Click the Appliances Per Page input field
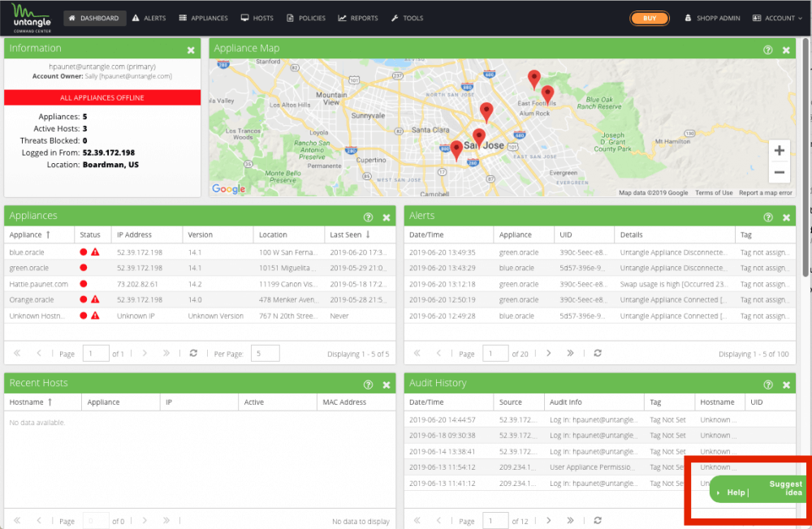The image size is (812, 529). (266, 354)
